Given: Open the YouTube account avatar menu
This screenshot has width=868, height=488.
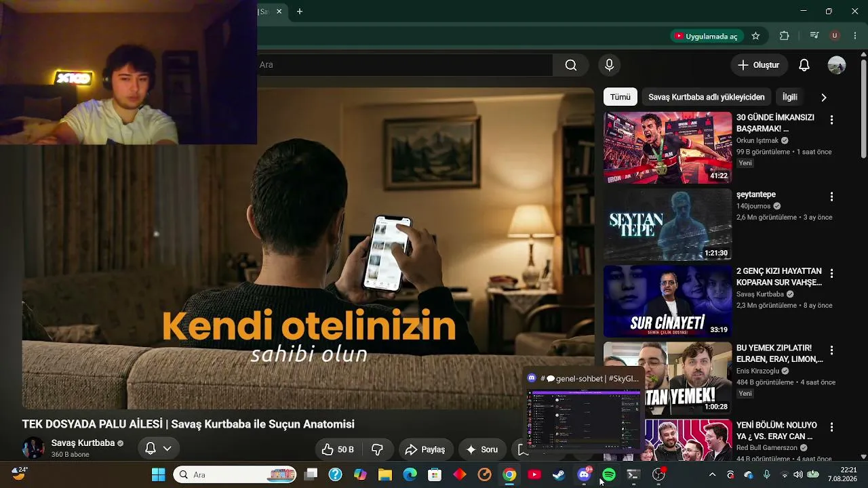Looking at the screenshot, I should click(836, 65).
